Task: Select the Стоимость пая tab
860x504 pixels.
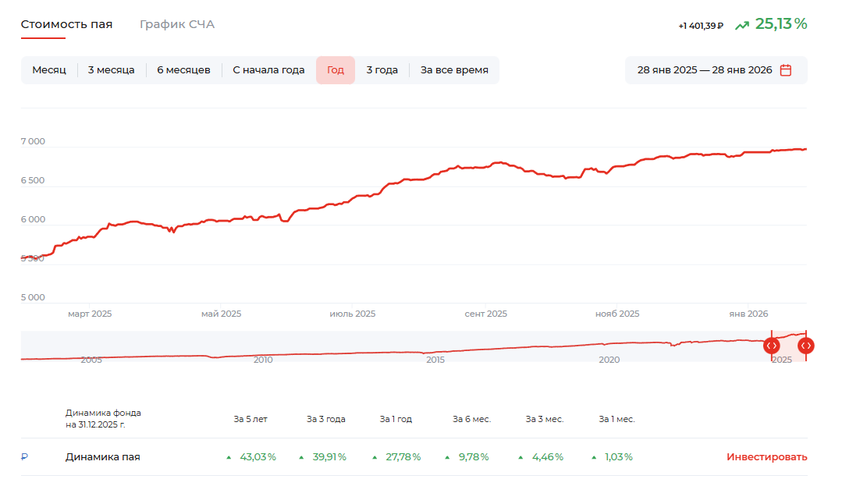Action: point(66,24)
